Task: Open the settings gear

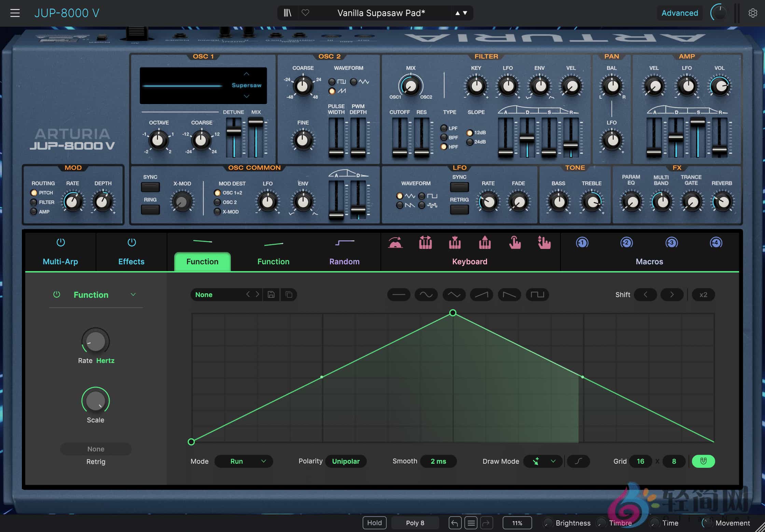Action: coord(753,13)
